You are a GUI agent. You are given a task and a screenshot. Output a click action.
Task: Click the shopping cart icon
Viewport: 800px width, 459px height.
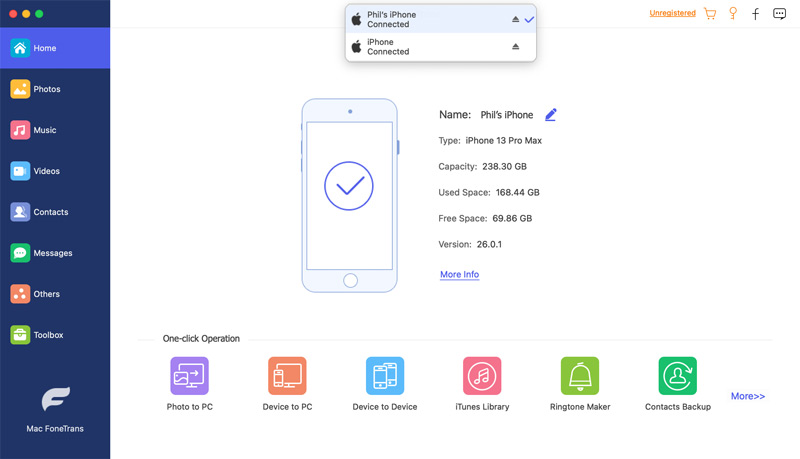[710, 14]
